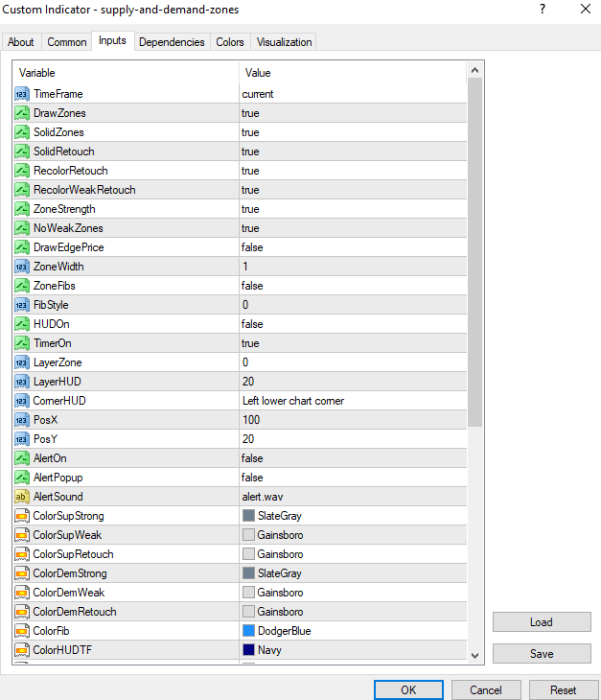The image size is (601, 700).
Task: Click the PosX value 100
Action: [x=251, y=421]
